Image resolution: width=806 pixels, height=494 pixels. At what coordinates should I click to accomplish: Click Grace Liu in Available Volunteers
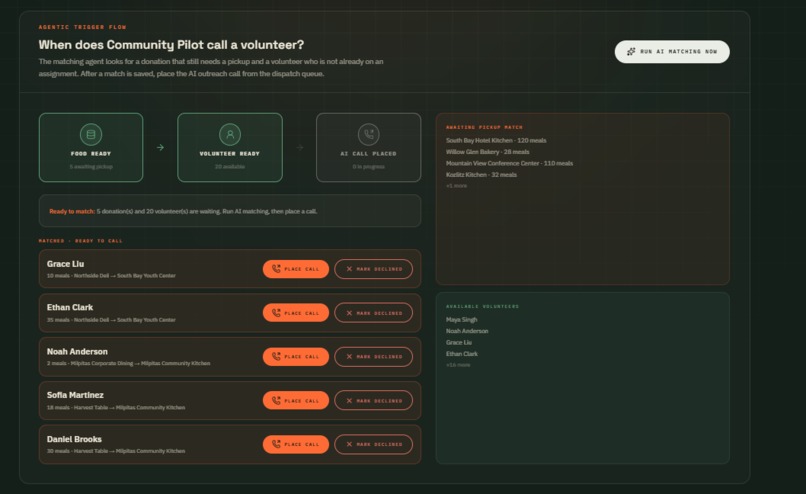point(459,342)
